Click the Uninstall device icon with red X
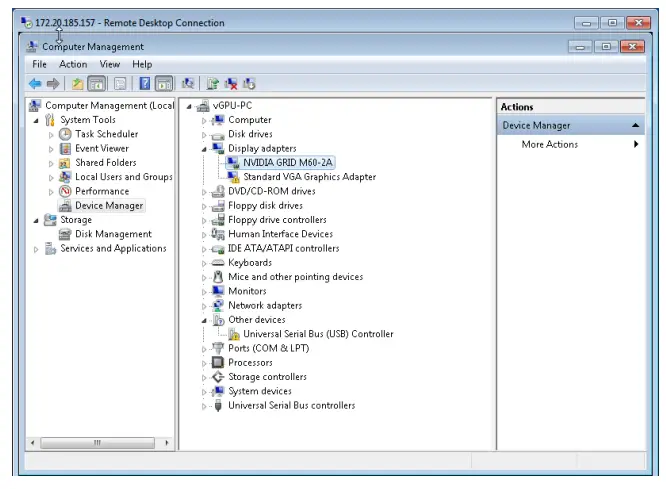Viewport: 666px width, 489px height. (231, 84)
